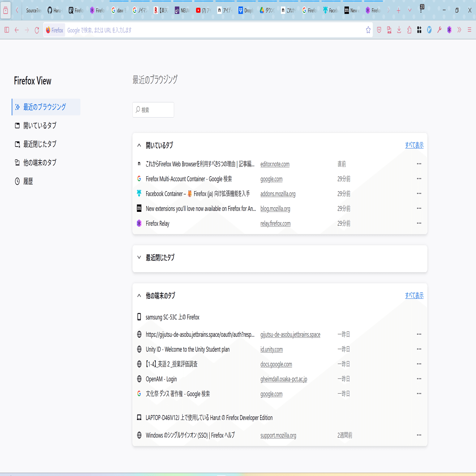Open more options for Windows SSO help row
Viewport: 476px width, 476px height.
[x=419, y=435]
